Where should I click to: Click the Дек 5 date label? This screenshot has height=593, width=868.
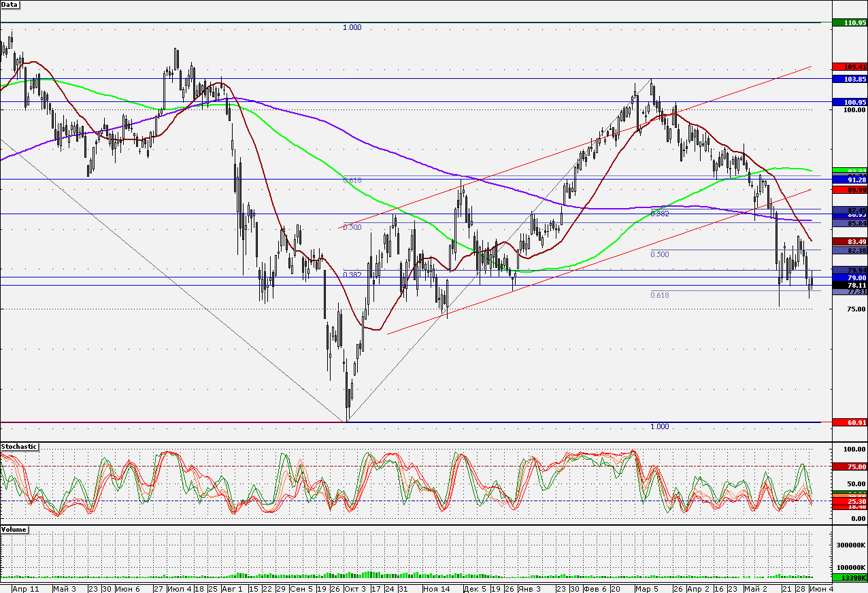coord(475,588)
